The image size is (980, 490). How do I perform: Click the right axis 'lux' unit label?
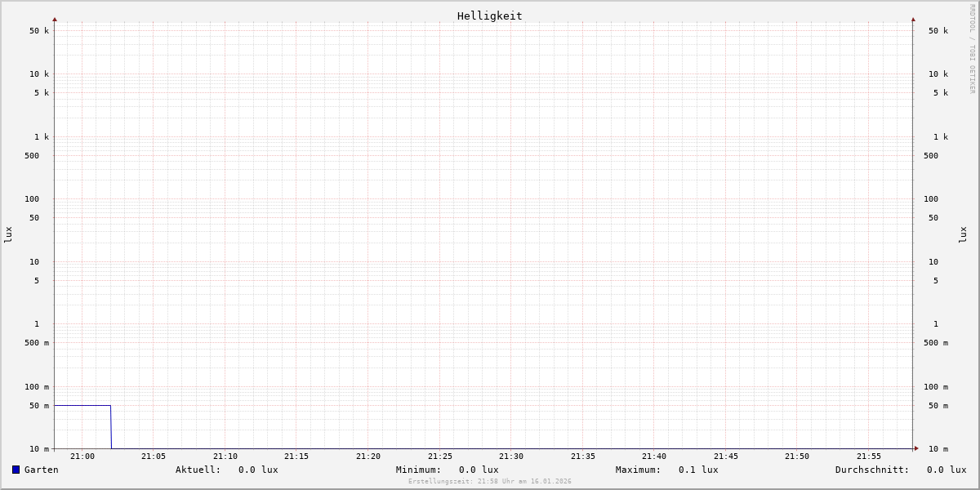pos(963,234)
